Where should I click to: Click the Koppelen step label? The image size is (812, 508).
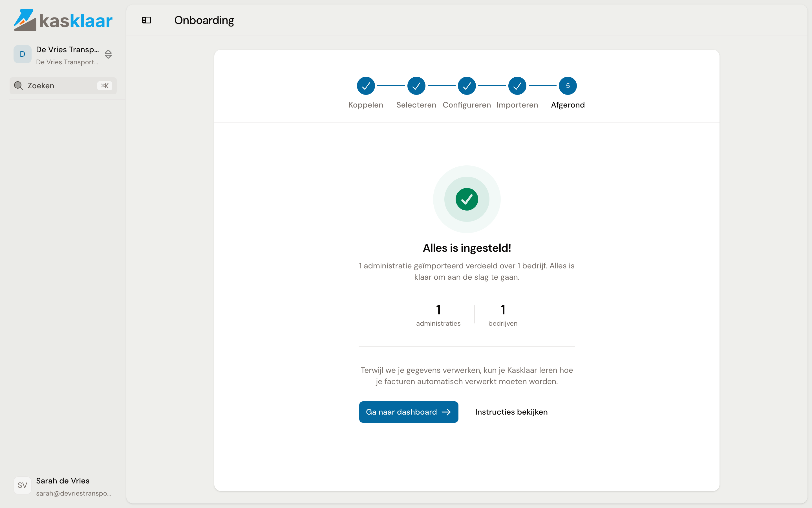(366, 105)
